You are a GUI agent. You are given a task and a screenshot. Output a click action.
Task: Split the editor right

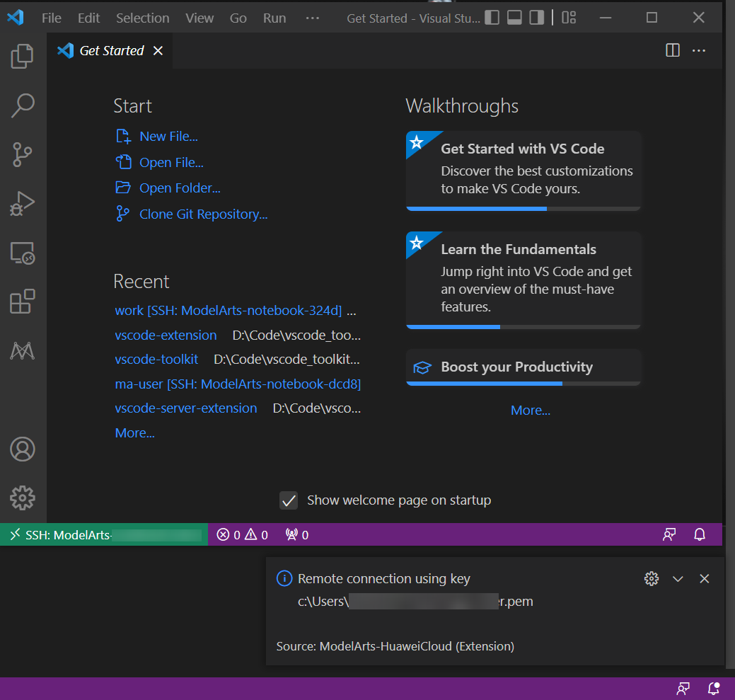click(x=673, y=50)
